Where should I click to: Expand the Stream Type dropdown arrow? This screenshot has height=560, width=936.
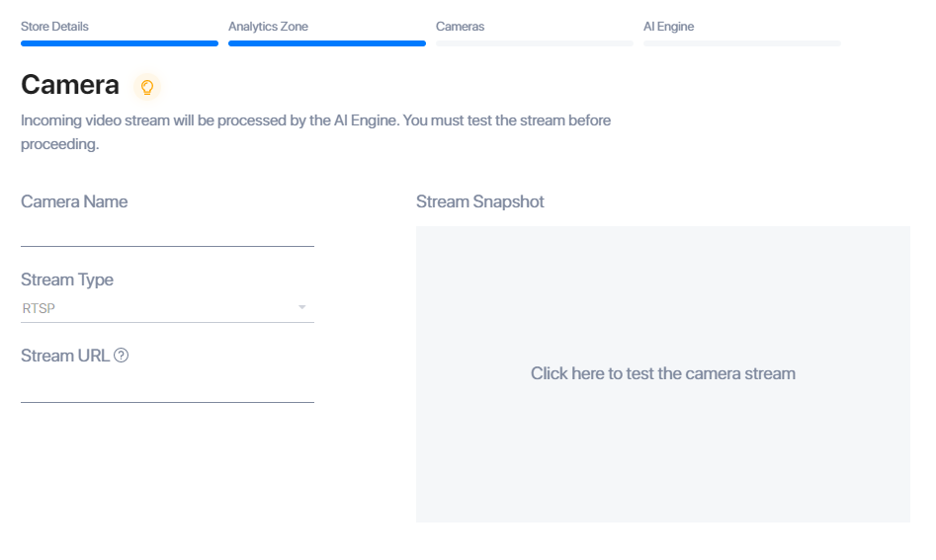[302, 307]
